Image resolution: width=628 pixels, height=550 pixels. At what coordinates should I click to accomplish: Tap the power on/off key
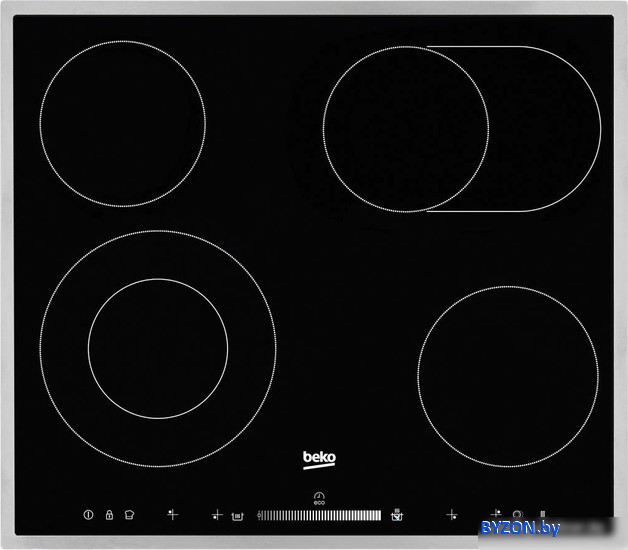point(89,514)
